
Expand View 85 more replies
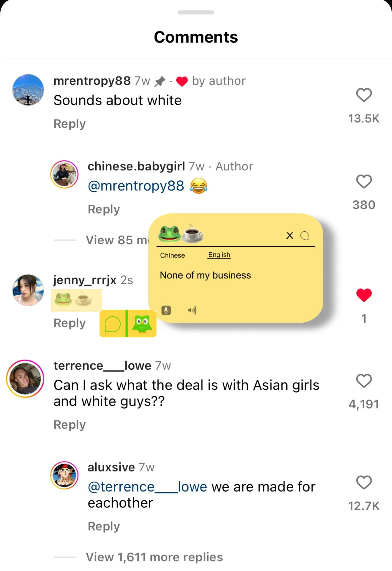pyautogui.click(x=117, y=240)
